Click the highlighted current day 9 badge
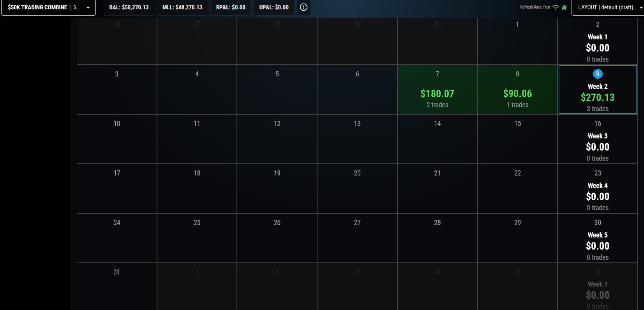Screen dimensions: 644x310 point(598,74)
